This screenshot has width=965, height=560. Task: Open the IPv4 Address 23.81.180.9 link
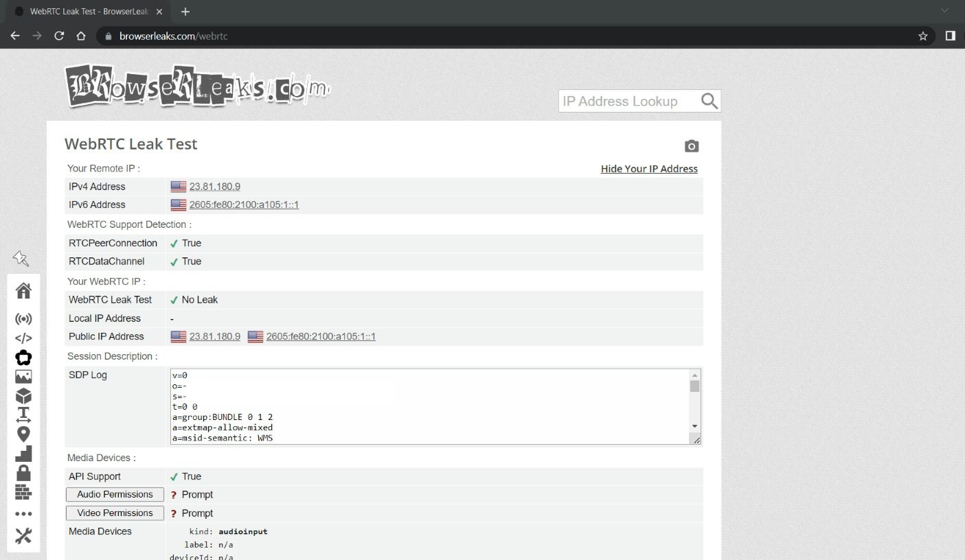[215, 187]
